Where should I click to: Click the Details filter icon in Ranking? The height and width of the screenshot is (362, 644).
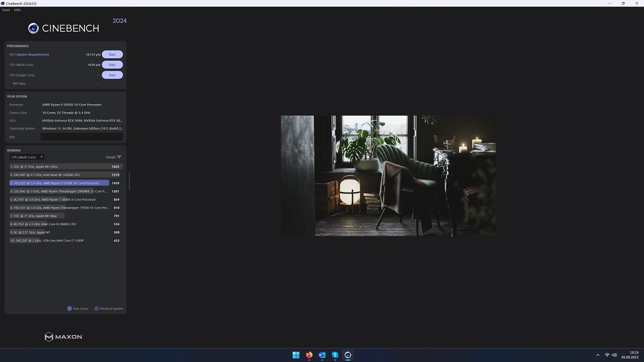pos(119,157)
